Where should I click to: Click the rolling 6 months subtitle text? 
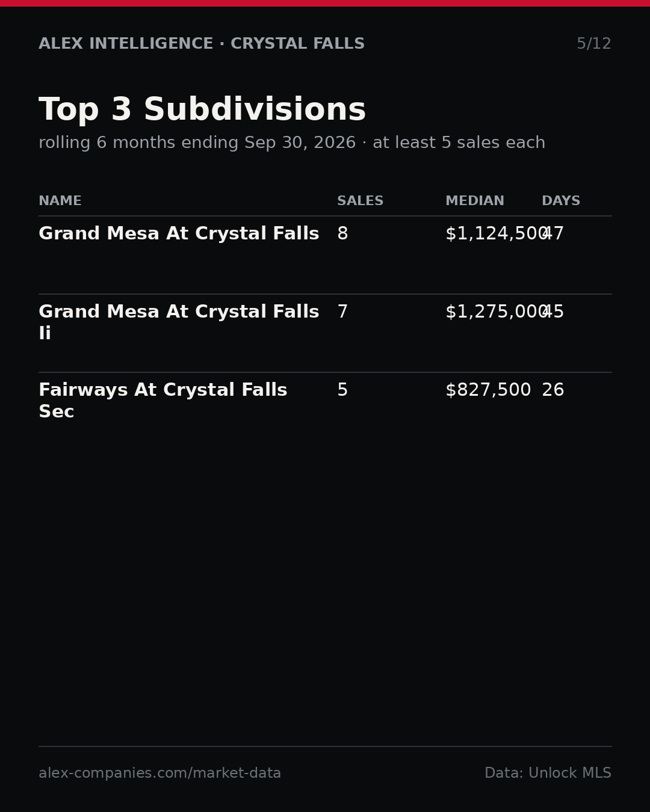292,143
